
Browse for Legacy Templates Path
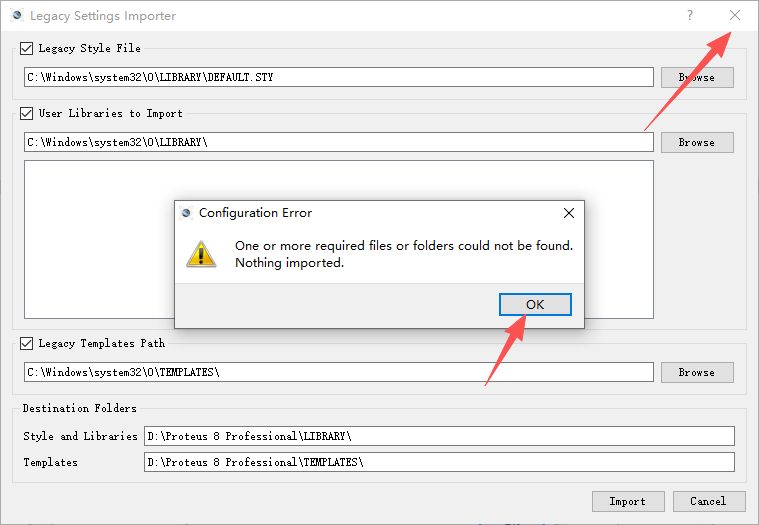697,372
